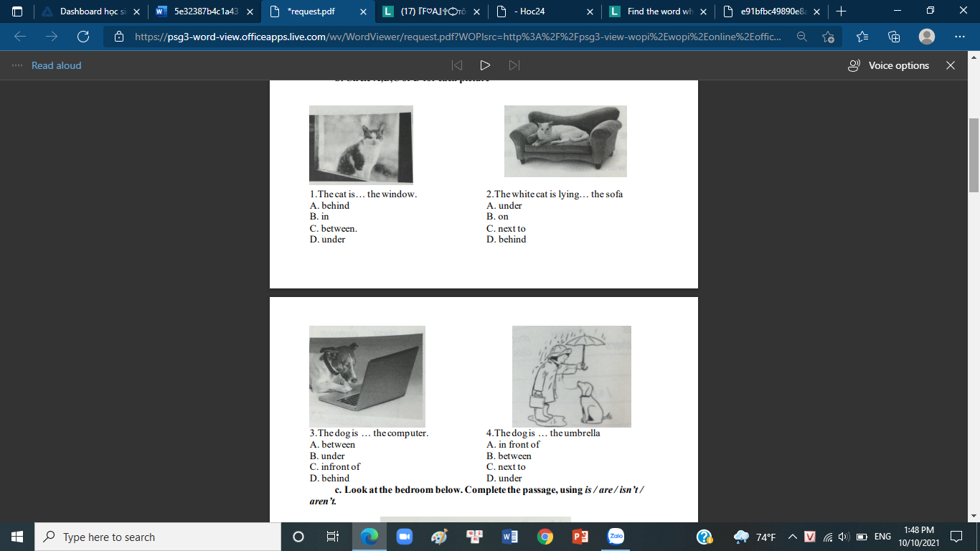Click the Read aloud label

[x=56, y=65]
